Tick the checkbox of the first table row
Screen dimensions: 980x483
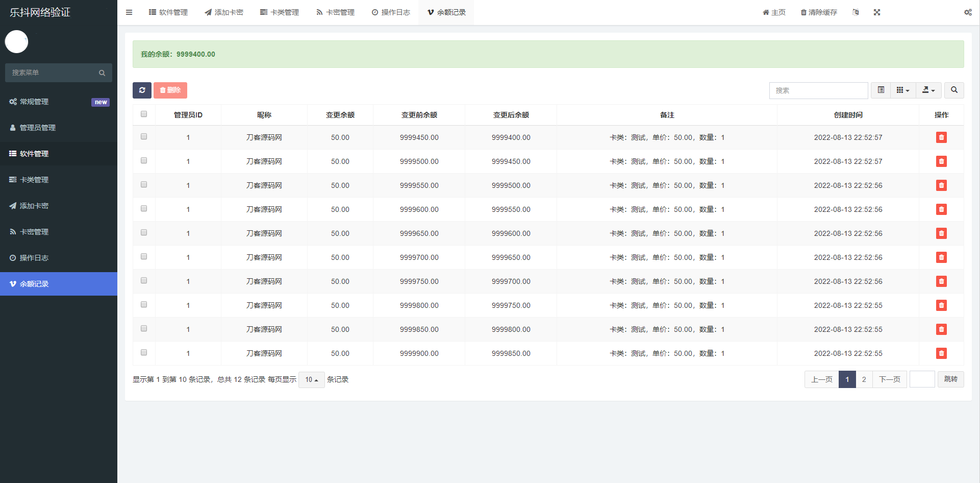tap(143, 136)
